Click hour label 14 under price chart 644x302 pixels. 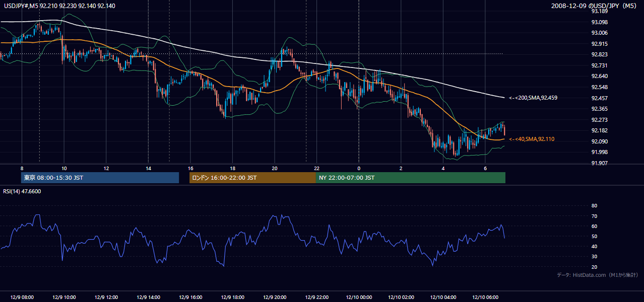click(x=148, y=168)
